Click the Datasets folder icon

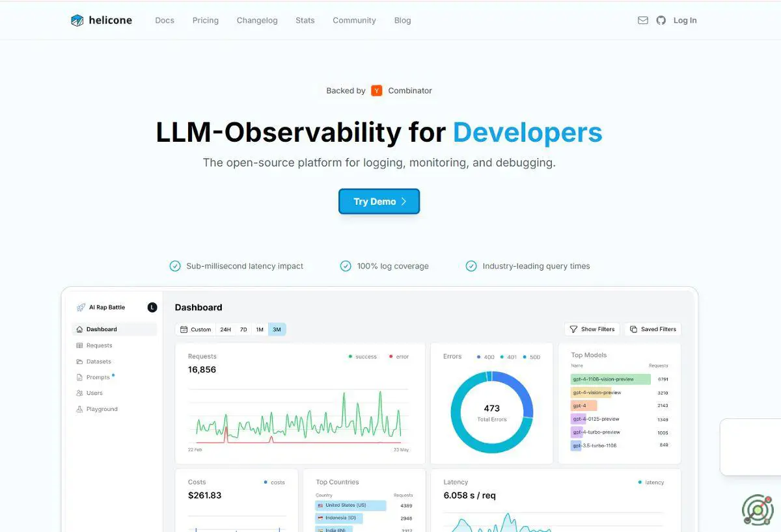[x=79, y=362]
